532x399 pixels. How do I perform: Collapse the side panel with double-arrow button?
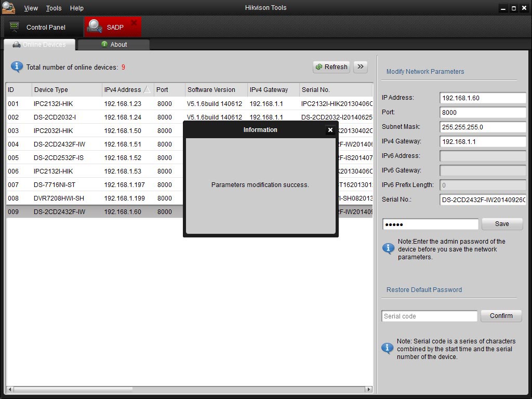pyautogui.click(x=361, y=67)
